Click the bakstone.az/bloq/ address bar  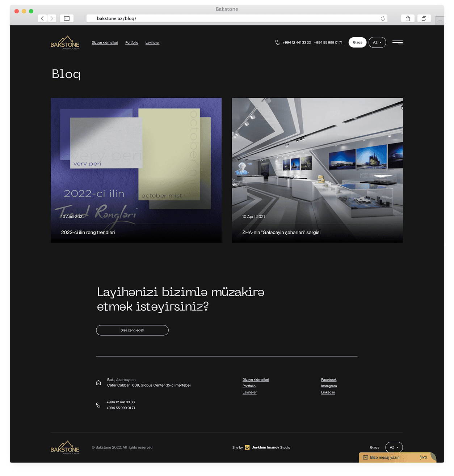237,18
